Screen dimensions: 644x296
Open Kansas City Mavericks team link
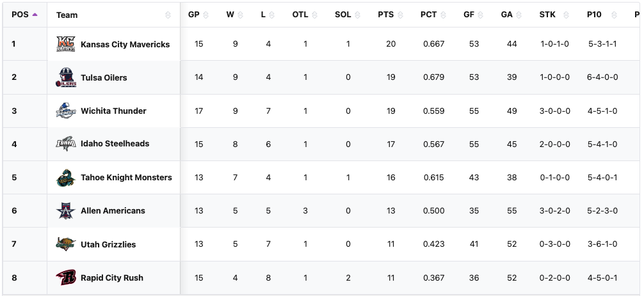(x=125, y=45)
